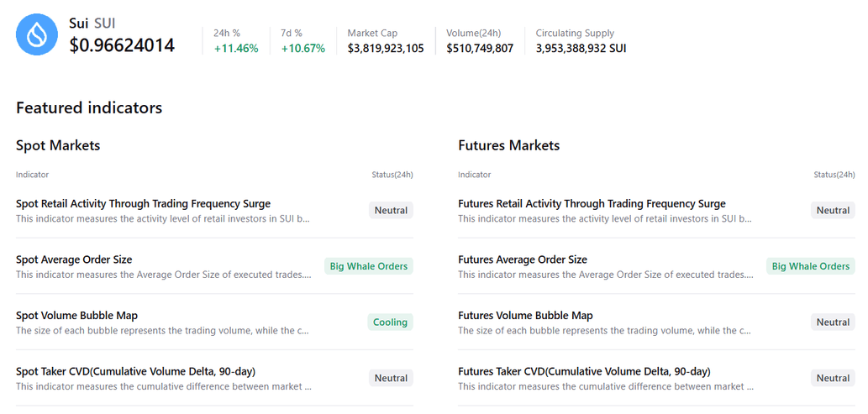The height and width of the screenshot is (414, 868).
Task: Click the Market Cap value
Action: point(386,48)
